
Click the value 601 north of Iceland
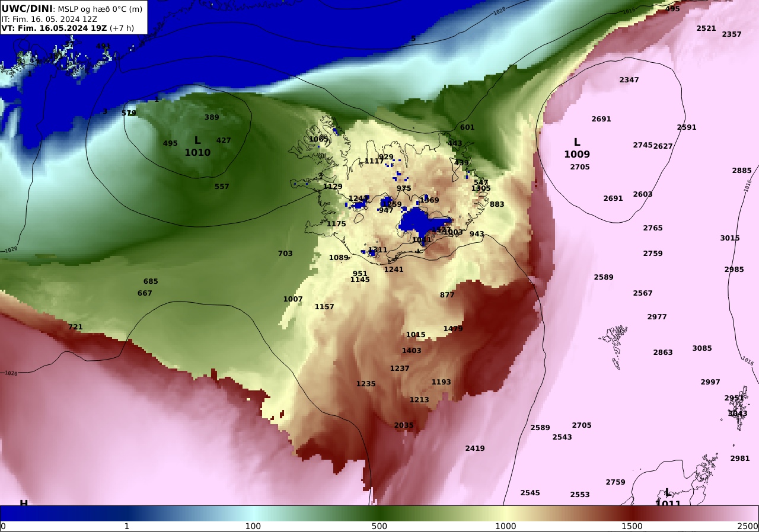pos(467,127)
